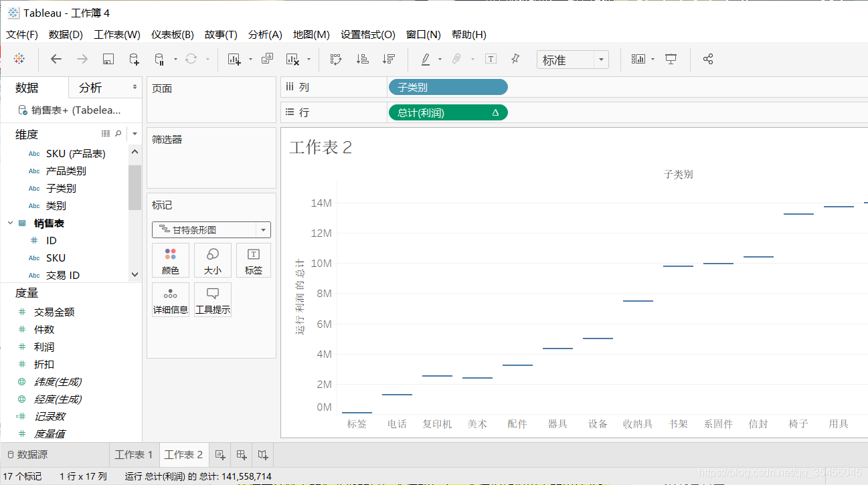
Task: Show mark labels T icon
Action: (491, 59)
